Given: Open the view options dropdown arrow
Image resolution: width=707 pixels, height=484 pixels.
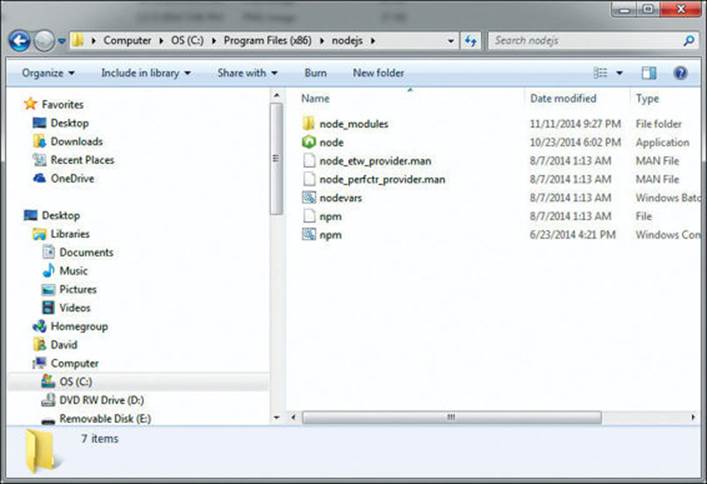Looking at the screenshot, I should (x=620, y=73).
